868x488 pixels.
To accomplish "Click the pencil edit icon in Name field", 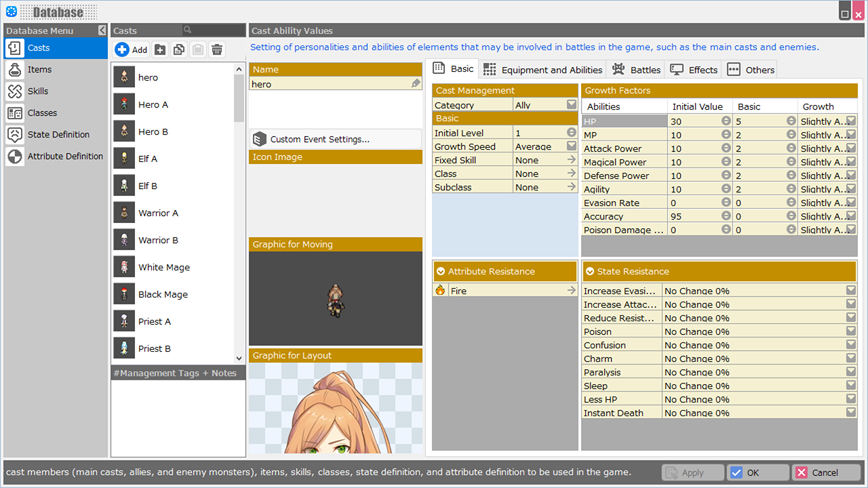I will (416, 84).
